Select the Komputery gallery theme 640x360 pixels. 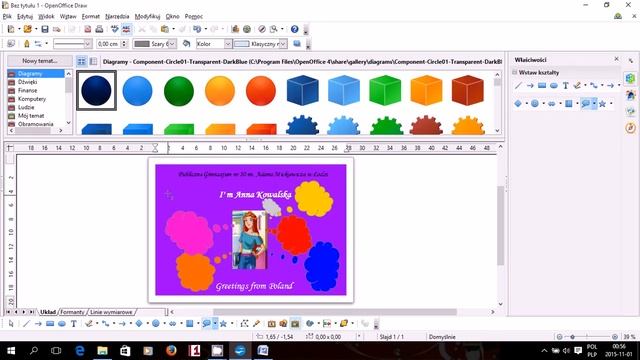(x=32, y=99)
